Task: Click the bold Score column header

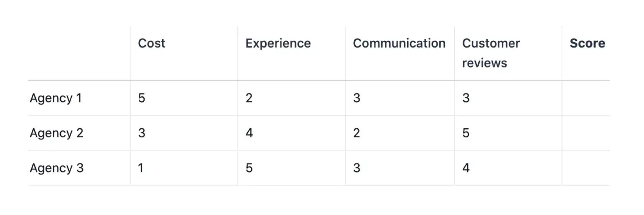Action: click(x=587, y=43)
